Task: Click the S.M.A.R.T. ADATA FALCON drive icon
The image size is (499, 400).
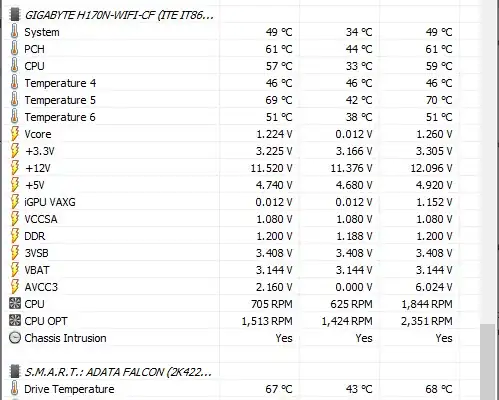Action: click(14, 371)
